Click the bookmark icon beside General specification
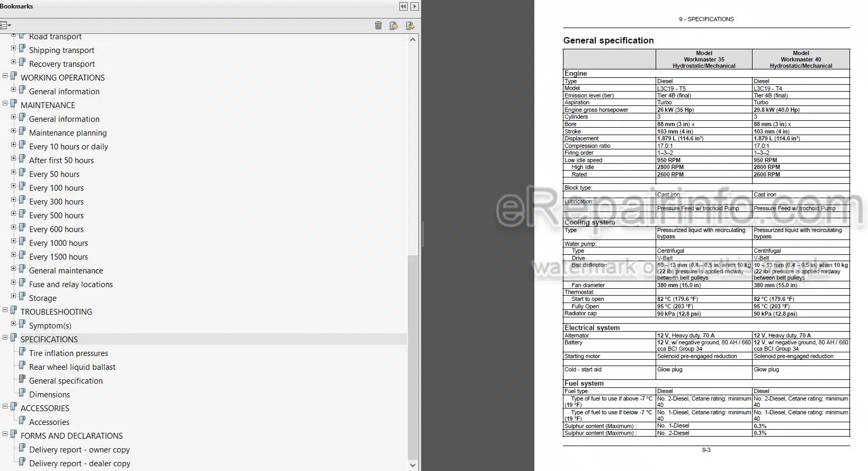The height and width of the screenshot is (471, 868). click(x=22, y=379)
